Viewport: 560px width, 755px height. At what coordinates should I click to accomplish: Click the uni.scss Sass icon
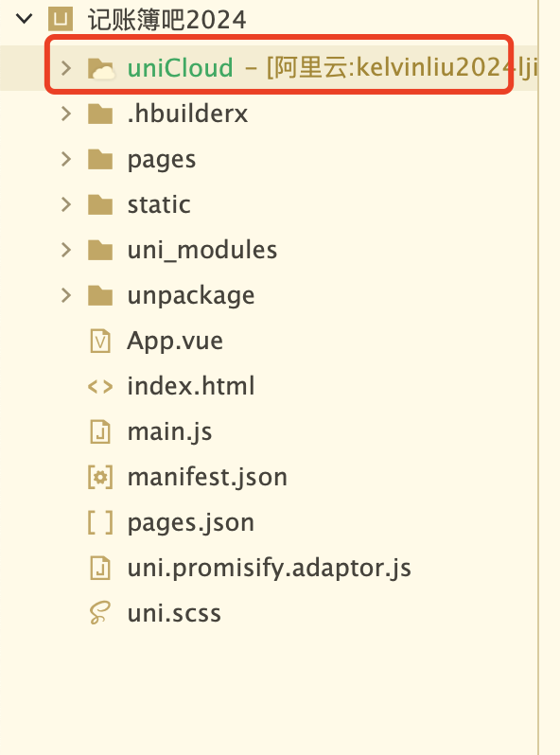pos(100,613)
